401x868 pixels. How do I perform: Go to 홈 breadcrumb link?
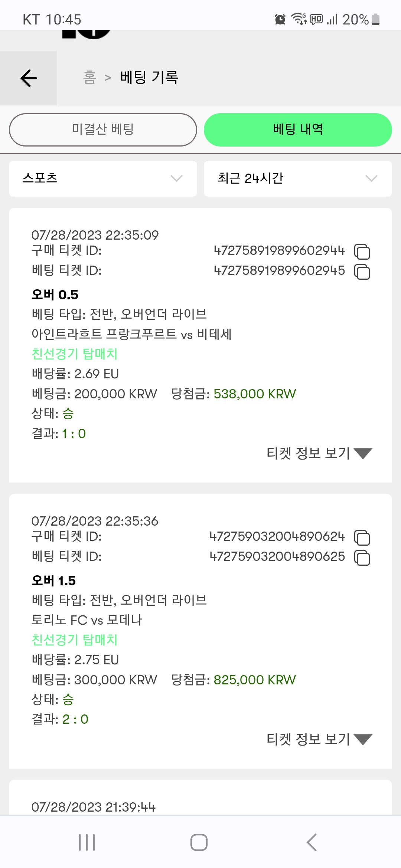89,77
